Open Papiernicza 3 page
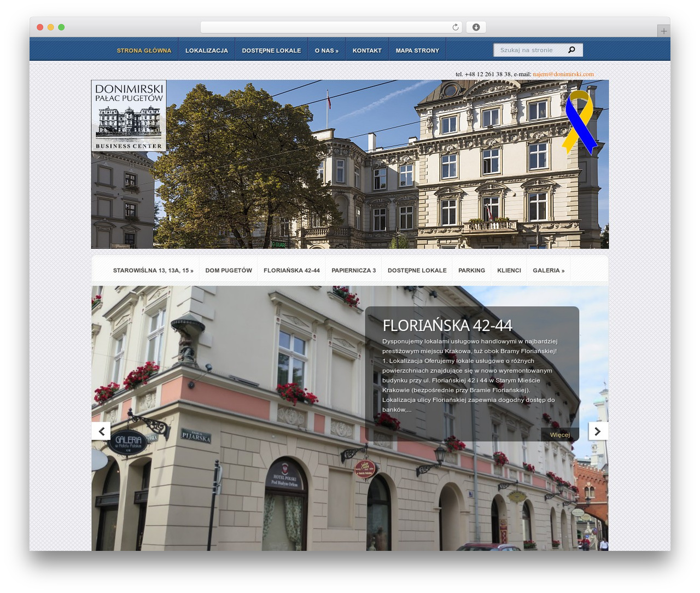The height and width of the screenshot is (593, 700). (354, 270)
